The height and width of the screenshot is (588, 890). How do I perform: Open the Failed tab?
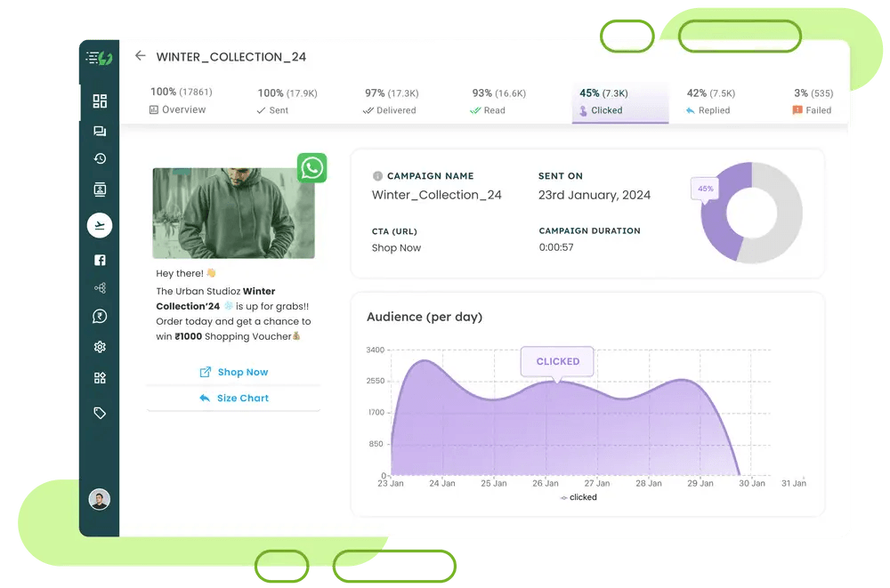[812, 101]
